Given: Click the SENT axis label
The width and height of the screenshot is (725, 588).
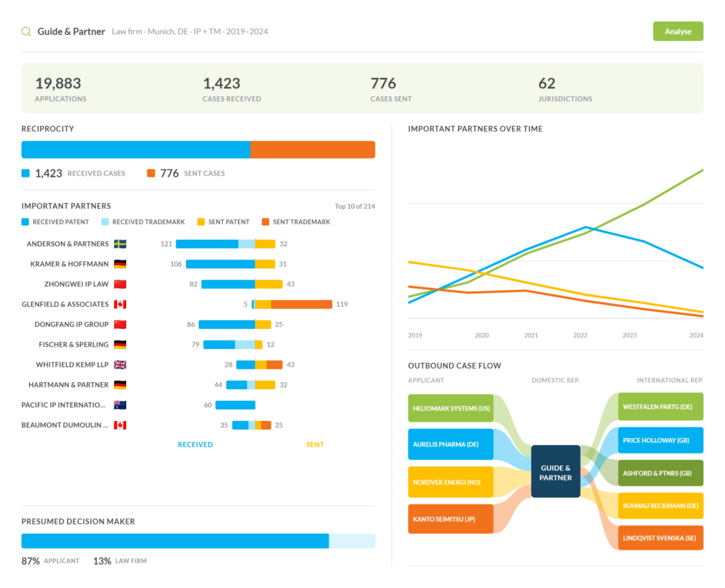Looking at the screenshot, I should [315, 444].
